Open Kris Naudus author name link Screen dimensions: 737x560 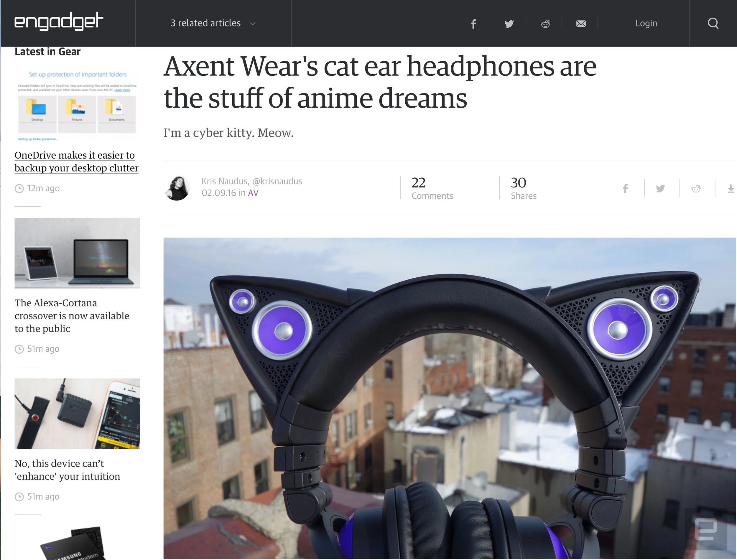pos(225,181)
